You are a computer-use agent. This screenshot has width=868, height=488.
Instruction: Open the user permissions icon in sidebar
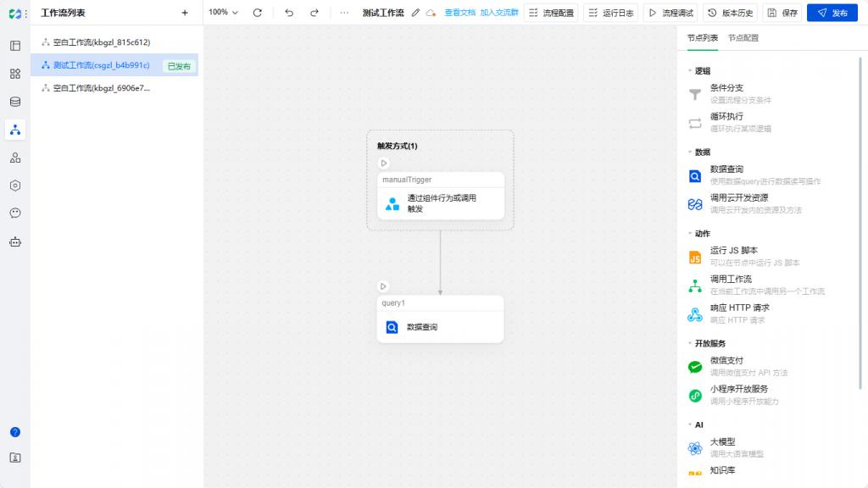pos(15,158)
